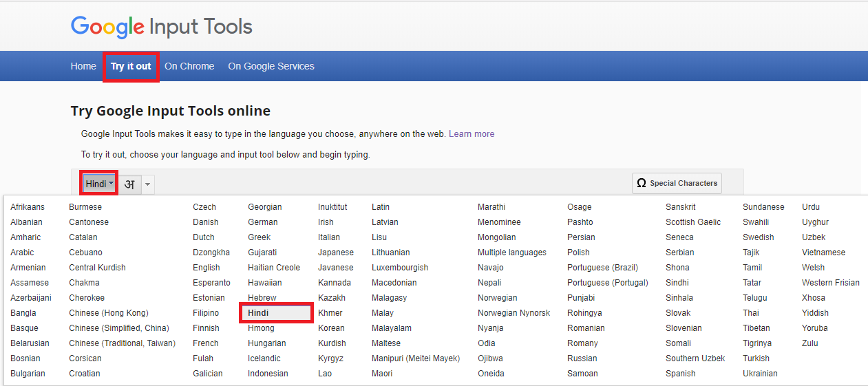The image size is (868, 386).
Task: Select Central Kurdish option
Action: pyautogui.click(x=97, y=267)
